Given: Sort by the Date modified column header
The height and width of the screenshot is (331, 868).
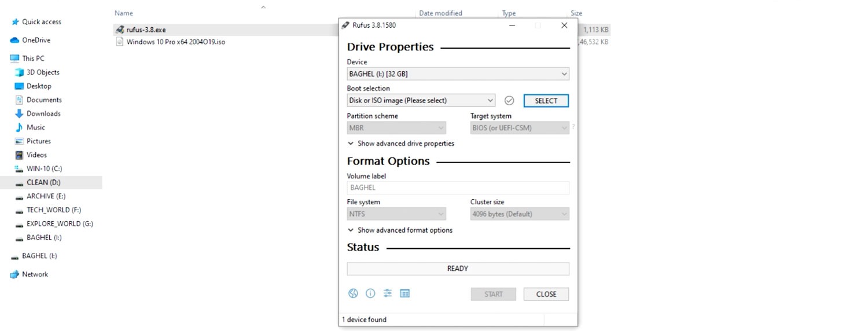Looking at the screenshot, I should [440, 13].
